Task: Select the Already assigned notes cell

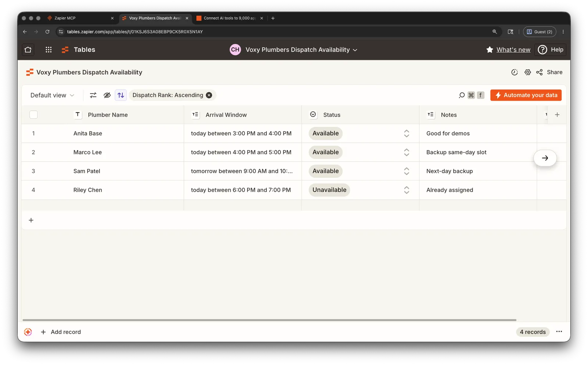Action: point(478,190)
